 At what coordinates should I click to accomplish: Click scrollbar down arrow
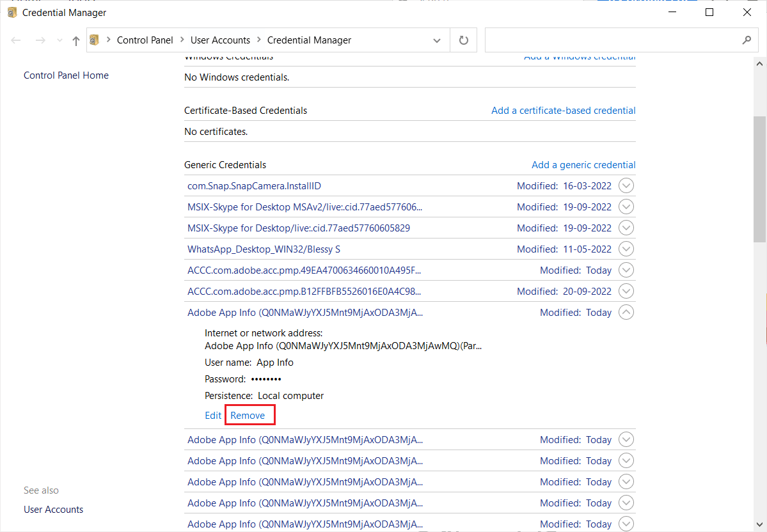click(759, 524)
